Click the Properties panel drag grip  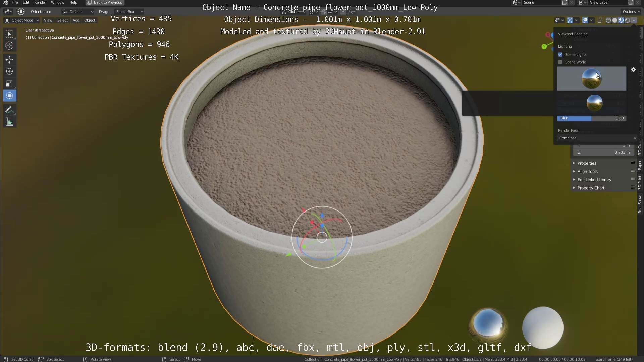[633, 163]
